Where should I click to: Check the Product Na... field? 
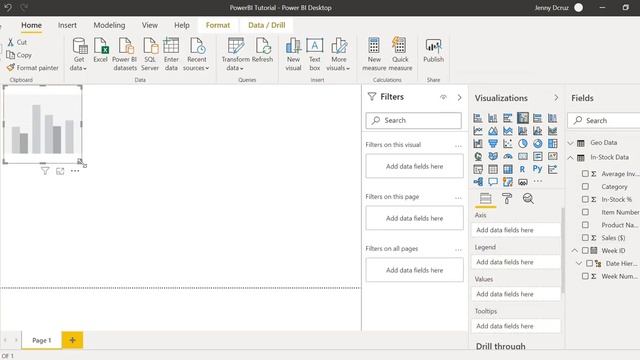click(585, 225)
